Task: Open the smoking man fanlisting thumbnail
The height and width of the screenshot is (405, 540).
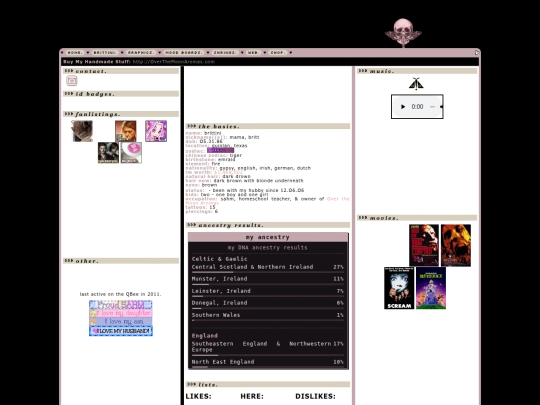Action: 125,131
